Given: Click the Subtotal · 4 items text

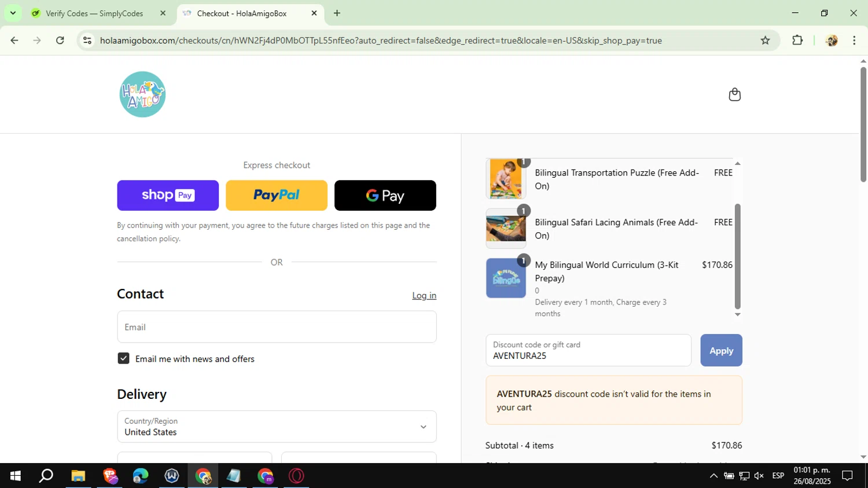Looking at the screenshot, I should pos(520,445).
